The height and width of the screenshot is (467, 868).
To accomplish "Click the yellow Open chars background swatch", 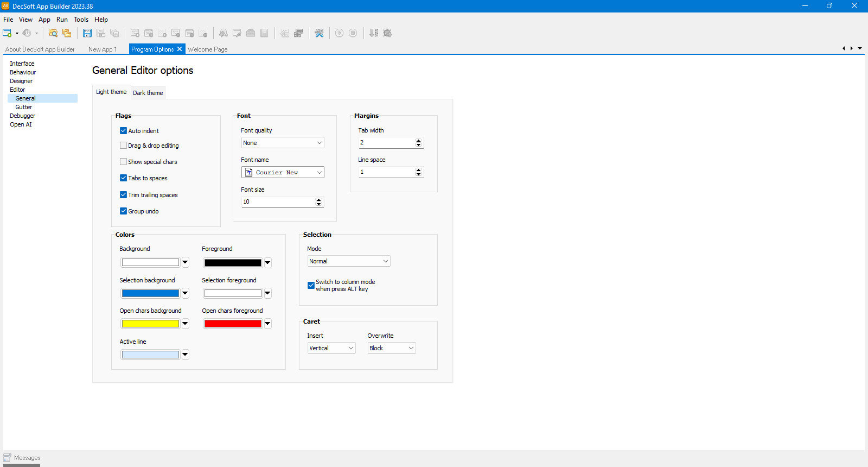I will pyautogui.click(x=150, y=324).
